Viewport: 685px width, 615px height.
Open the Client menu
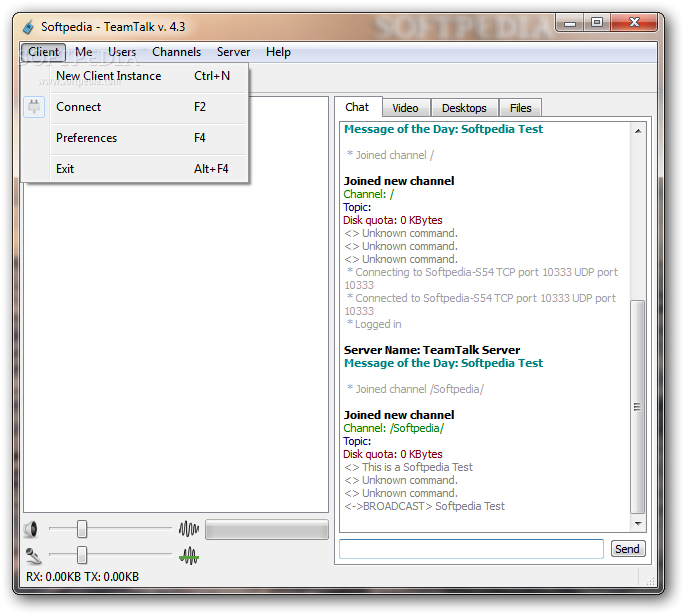(43, 52)
